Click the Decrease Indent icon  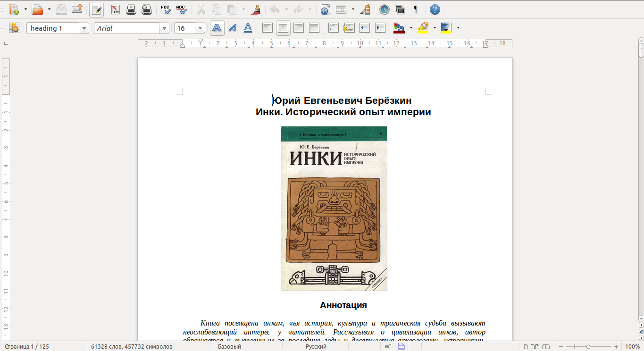[x=364, y=28]
